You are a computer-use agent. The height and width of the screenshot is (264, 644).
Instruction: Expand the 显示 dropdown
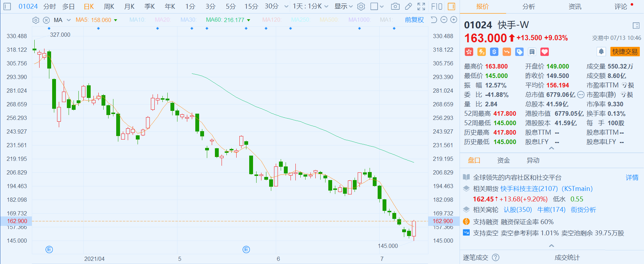click(x=344, y=6)
